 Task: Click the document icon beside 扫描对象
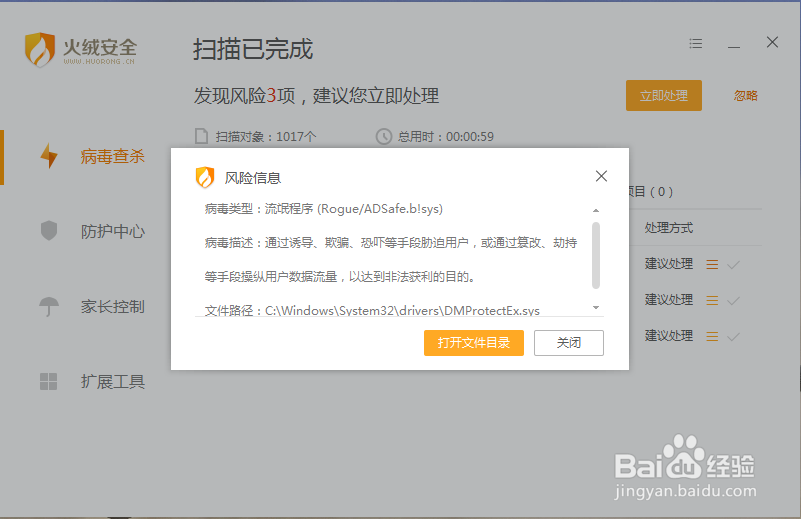(202, 136)
